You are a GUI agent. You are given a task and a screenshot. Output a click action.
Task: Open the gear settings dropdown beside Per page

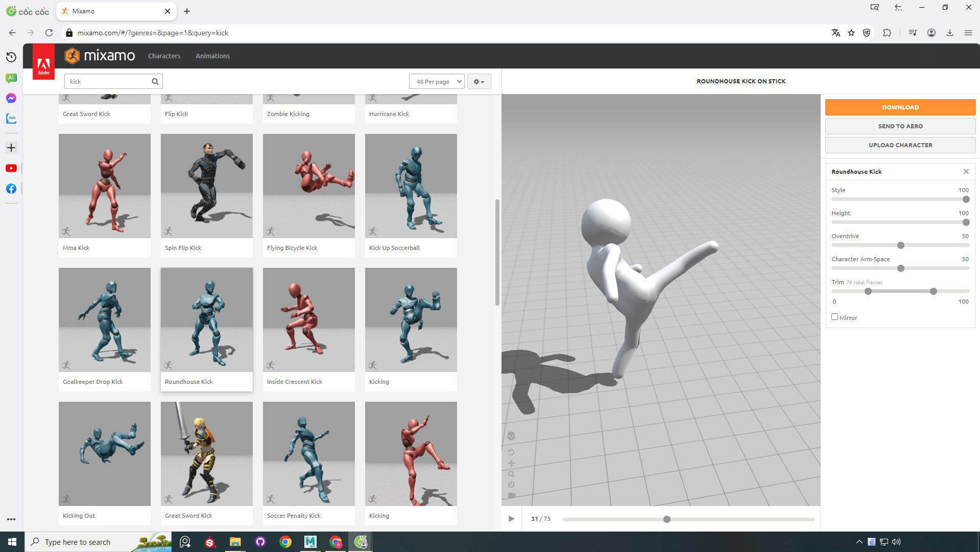coord(479,81)
